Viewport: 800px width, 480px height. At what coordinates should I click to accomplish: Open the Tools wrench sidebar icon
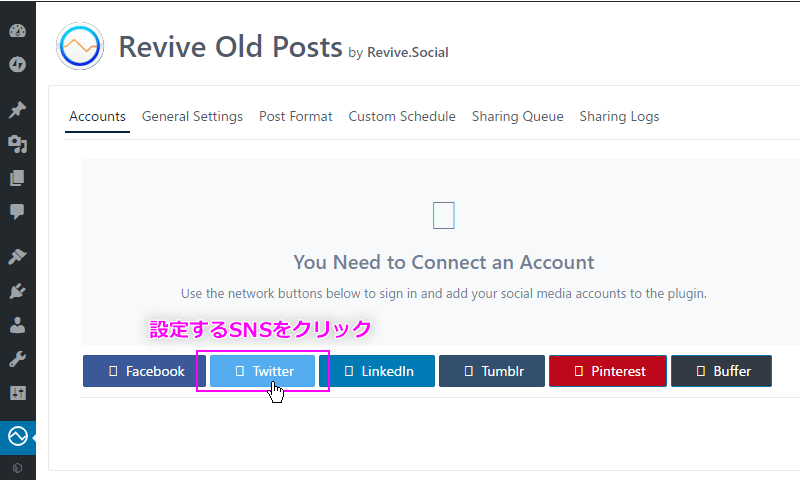[17, 359]
